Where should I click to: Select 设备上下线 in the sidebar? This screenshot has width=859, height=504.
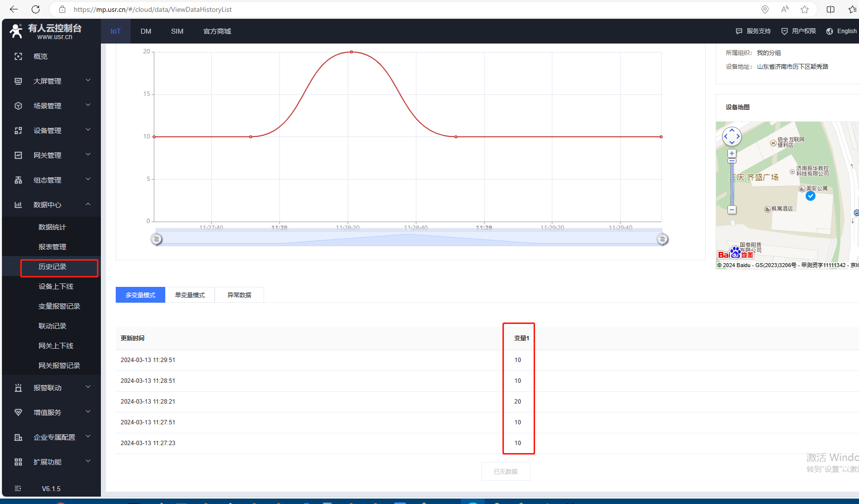(56, 286)
